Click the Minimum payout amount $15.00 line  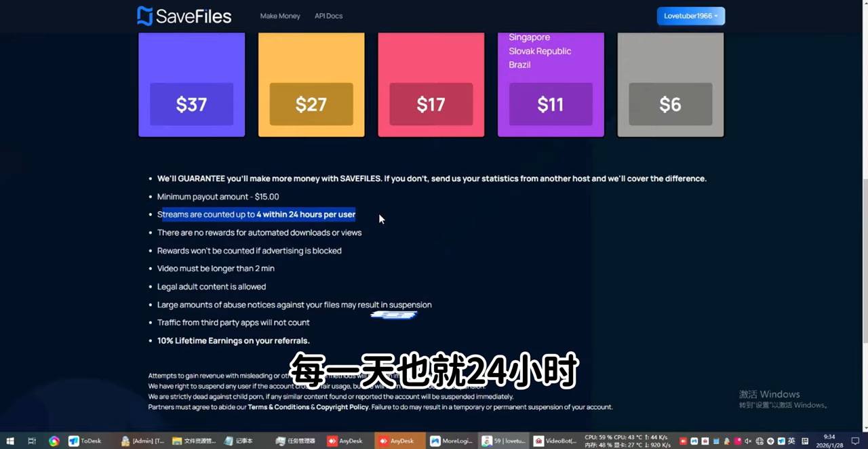coord(218,197)
